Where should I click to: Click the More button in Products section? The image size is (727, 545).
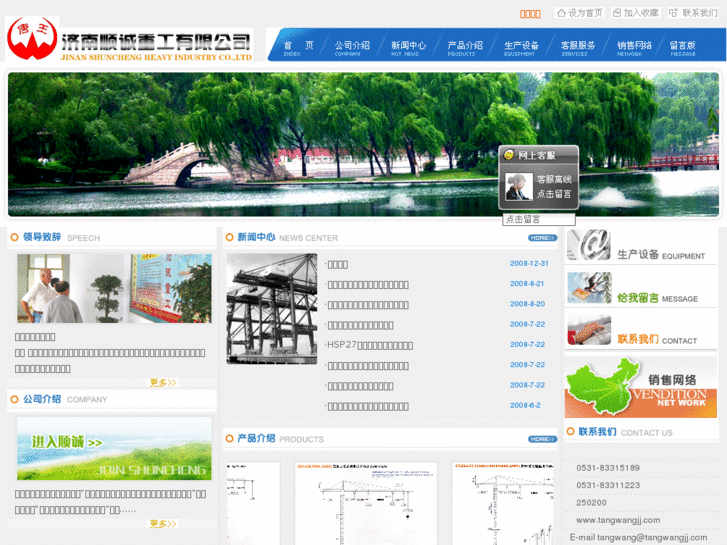[542, 439]
